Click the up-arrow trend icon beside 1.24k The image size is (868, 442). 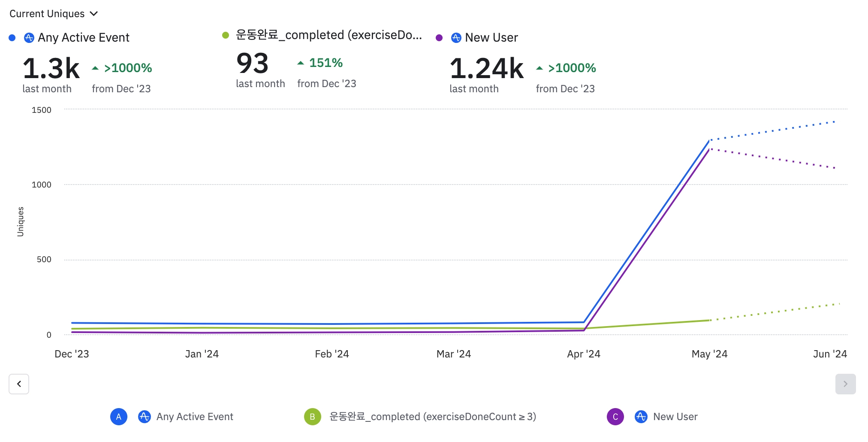(539, 68)
